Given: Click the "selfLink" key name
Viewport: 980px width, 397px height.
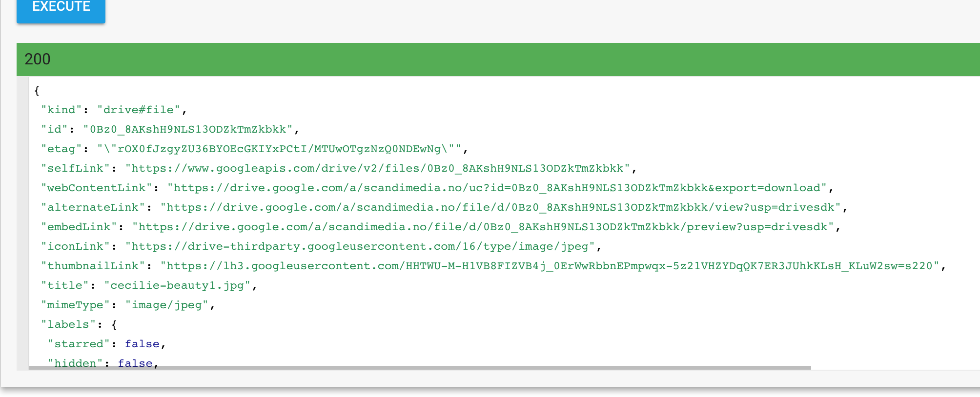Looking at the screenshot, I should (x=76, y=168).
